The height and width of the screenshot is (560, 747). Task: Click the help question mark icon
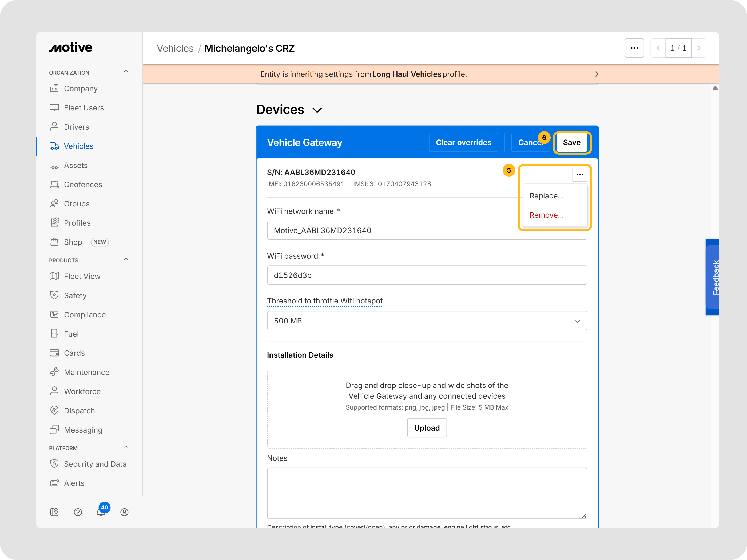click(78, 512)
